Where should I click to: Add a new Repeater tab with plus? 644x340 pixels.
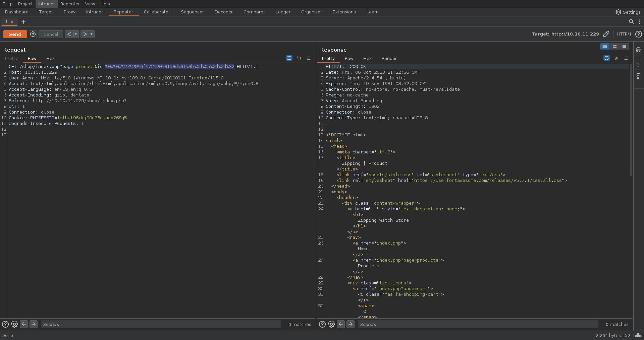coord(23,22)
